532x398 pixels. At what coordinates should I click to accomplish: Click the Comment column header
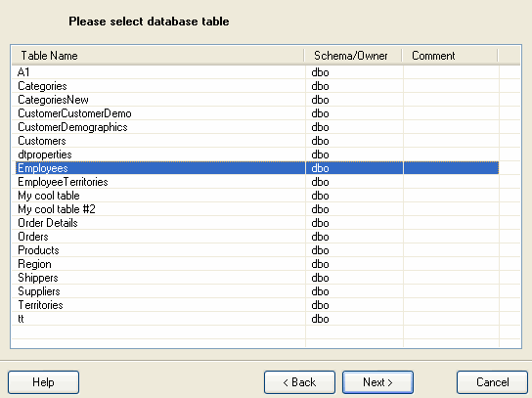[450, 56]
